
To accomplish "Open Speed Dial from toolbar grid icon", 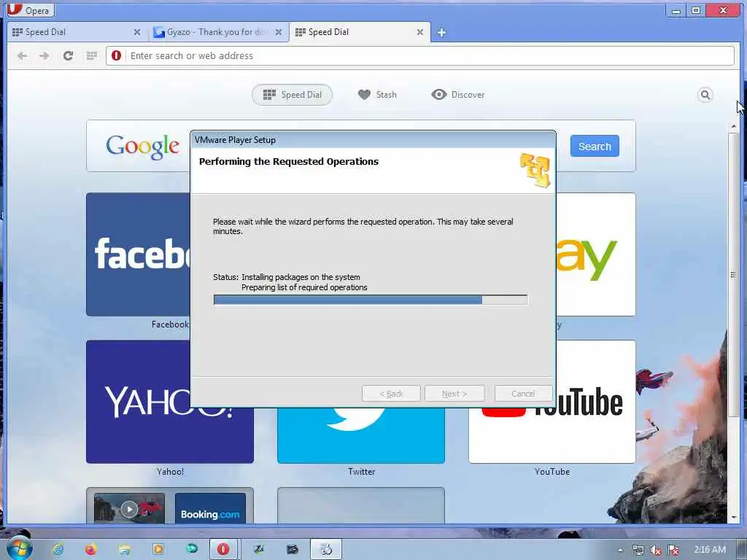I will click(x=92, y=55).
